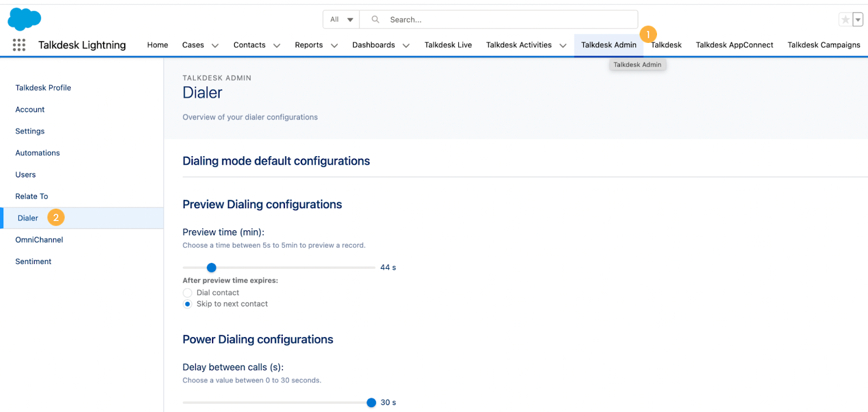Open the Talkdesk tab

coord(666,45)
